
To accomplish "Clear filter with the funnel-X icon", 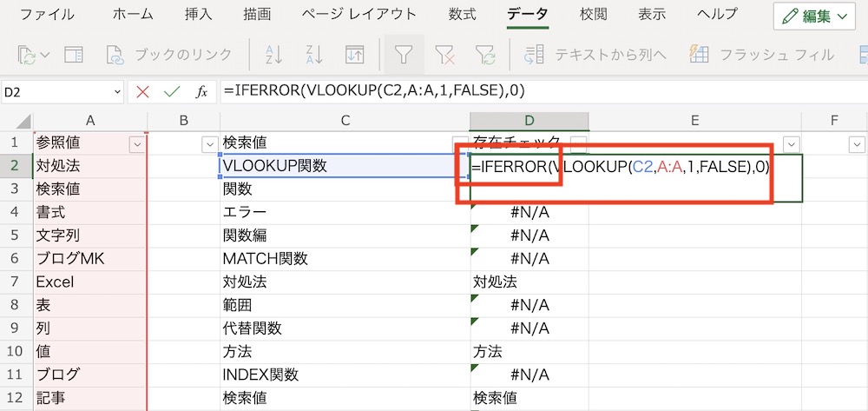I will coord(444,54).
